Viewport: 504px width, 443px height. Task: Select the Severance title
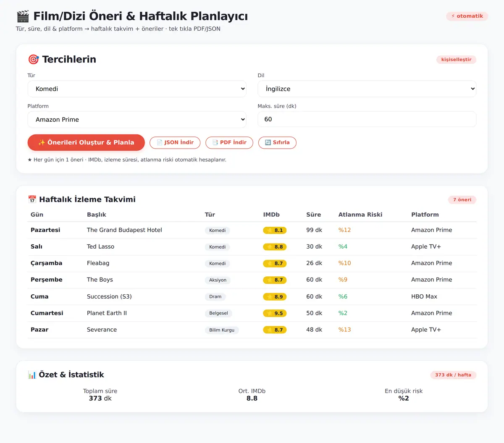102,330
